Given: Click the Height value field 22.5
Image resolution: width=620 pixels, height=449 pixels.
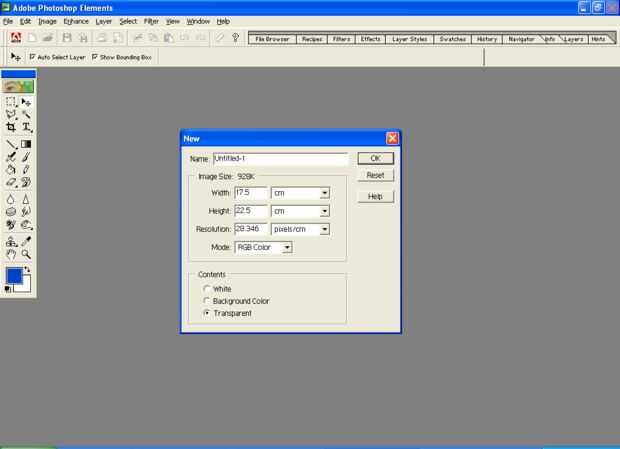Looking at the screenshot, I should click(251, 211).
